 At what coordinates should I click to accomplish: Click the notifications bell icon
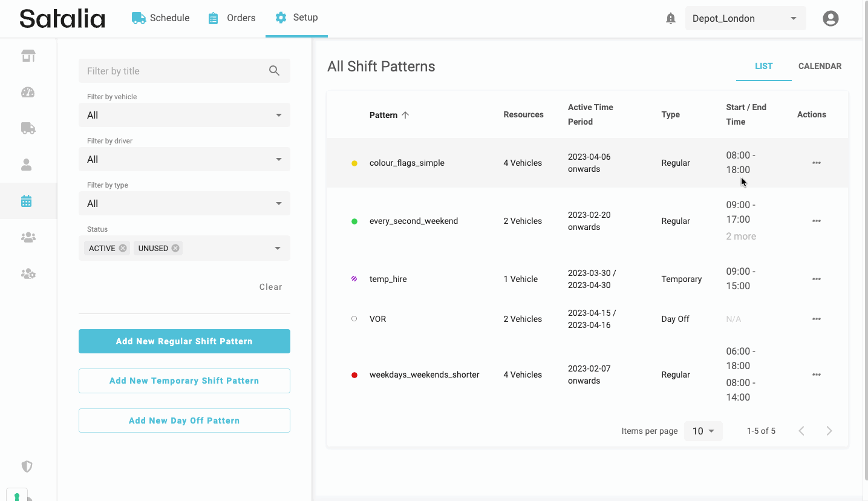pos(670,19)
